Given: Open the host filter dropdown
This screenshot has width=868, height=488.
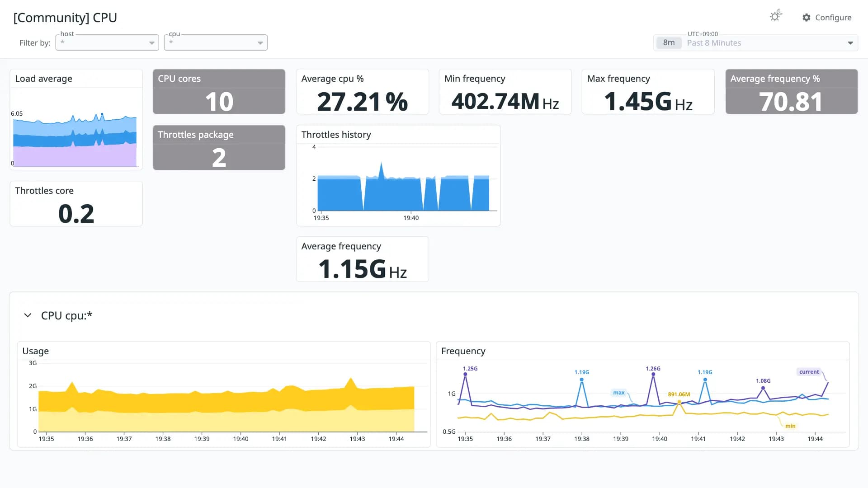Looking at the screenshot, I should tap(107, 42).
